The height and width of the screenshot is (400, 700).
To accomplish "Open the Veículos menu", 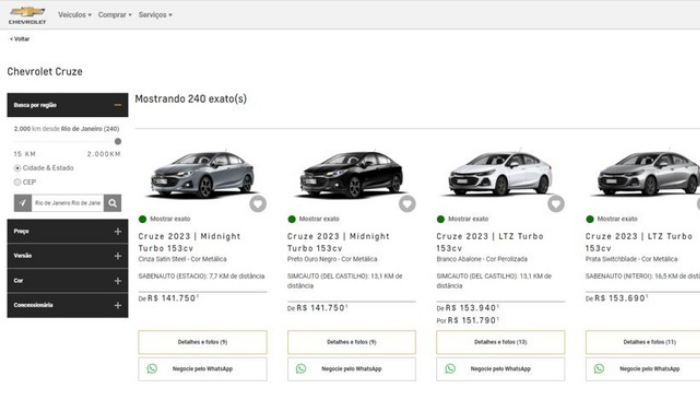I will click(x=74, y=15).
